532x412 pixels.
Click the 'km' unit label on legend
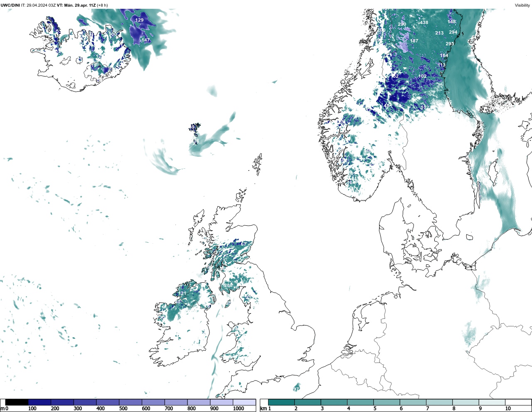click(263, 409)
